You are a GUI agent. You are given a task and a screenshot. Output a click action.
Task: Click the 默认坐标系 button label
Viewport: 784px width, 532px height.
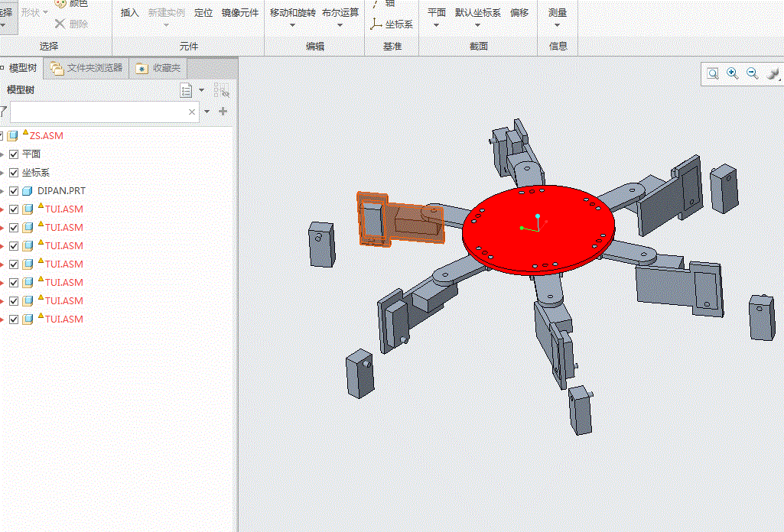tap(477, 12)
